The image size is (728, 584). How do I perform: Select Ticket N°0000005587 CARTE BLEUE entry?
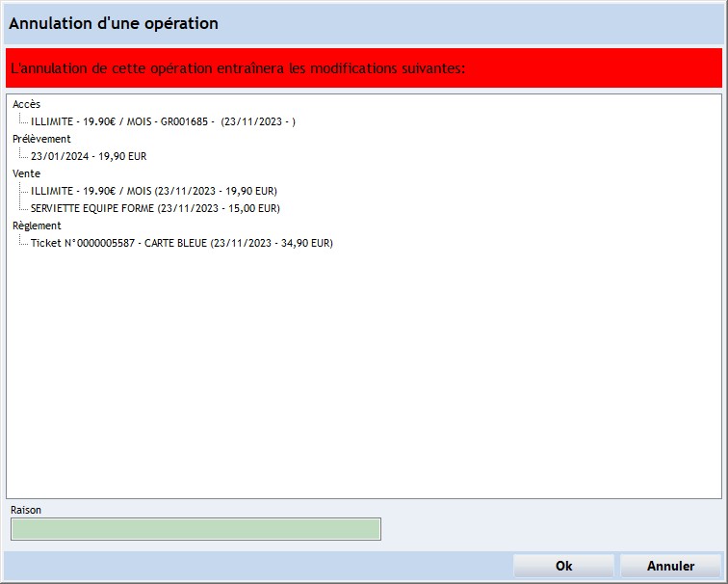[x=181, y=243]
